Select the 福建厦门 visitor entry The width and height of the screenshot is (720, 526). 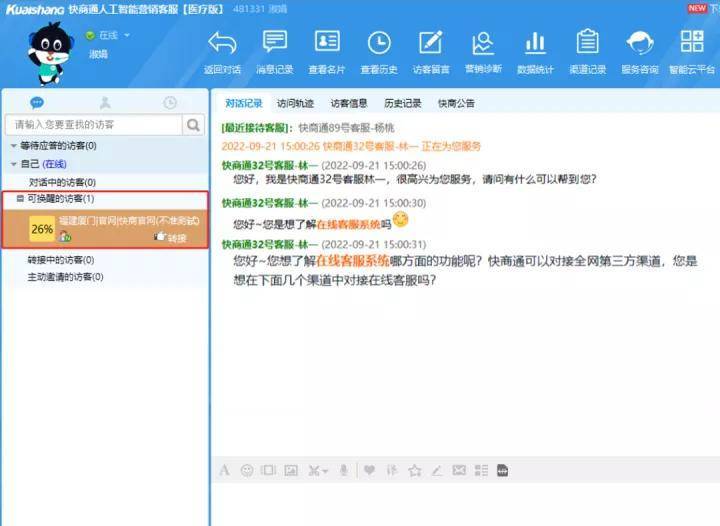pos(106,229)
